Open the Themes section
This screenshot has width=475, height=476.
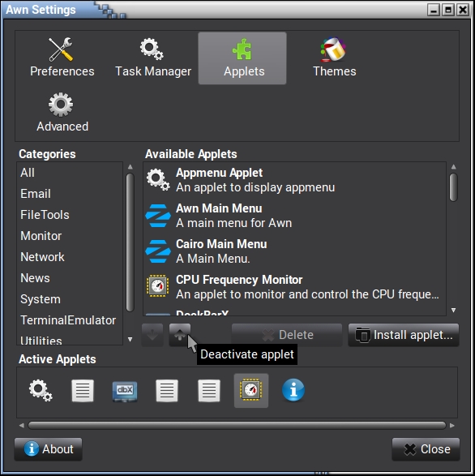334,58
